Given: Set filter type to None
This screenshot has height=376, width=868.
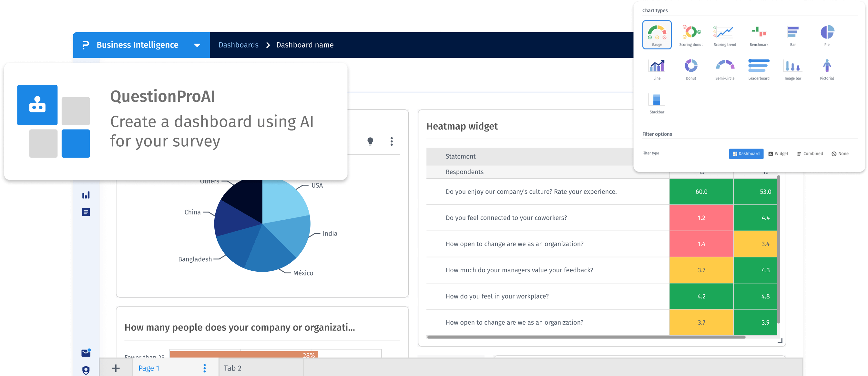Looking at the screenshot, I should click(840, 154).
